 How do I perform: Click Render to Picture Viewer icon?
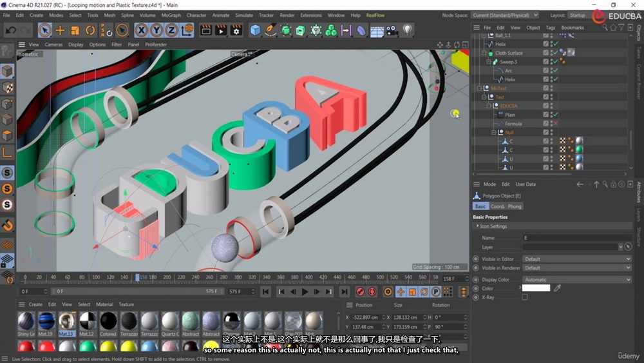(221, 30)
